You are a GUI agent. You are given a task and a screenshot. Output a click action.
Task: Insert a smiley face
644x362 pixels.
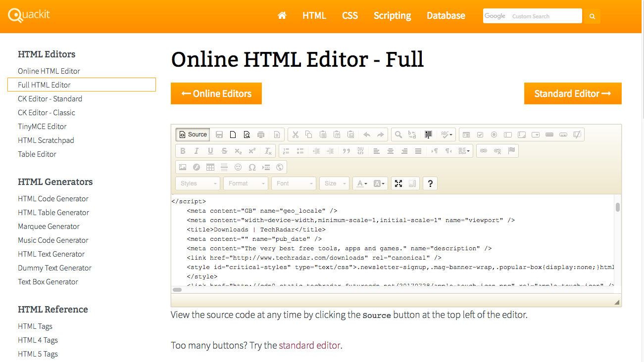pos(238,167)
